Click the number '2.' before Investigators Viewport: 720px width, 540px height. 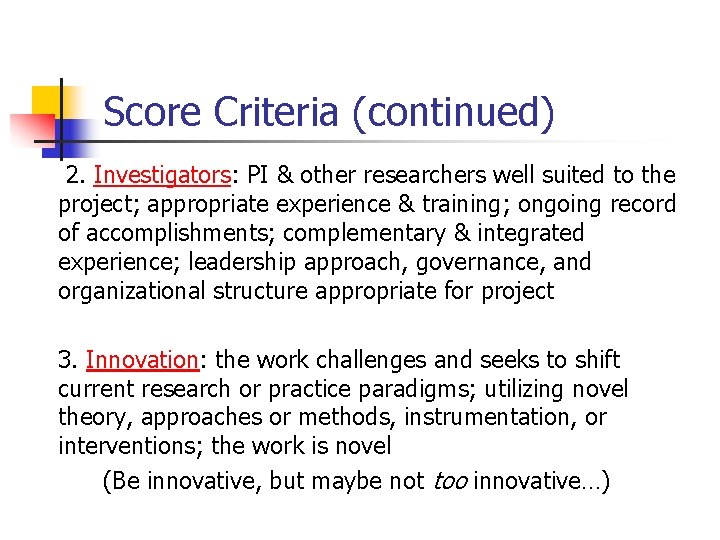[75, 175]
